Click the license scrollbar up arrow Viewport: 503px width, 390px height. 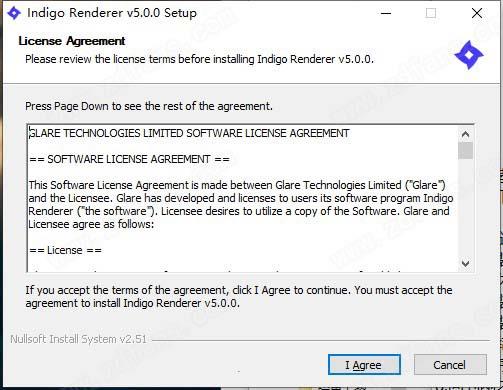466,134
